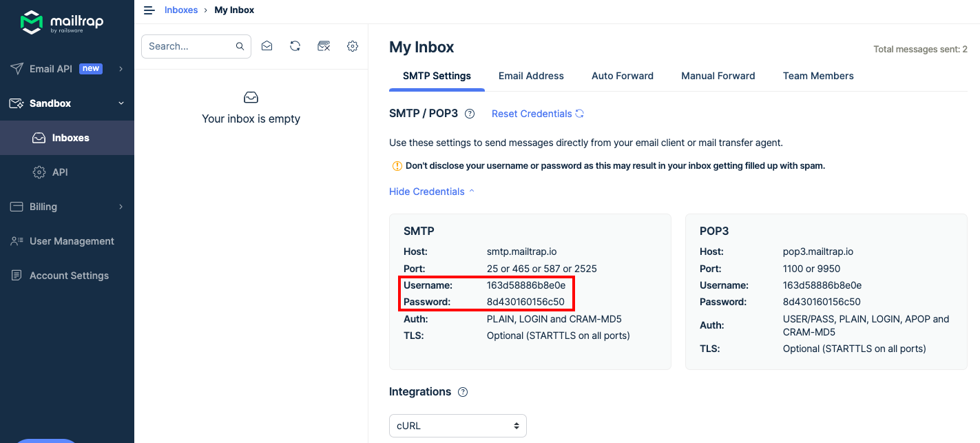Click the SMTP / POP3 help question mark
The image size is (980, 443).
470,114
